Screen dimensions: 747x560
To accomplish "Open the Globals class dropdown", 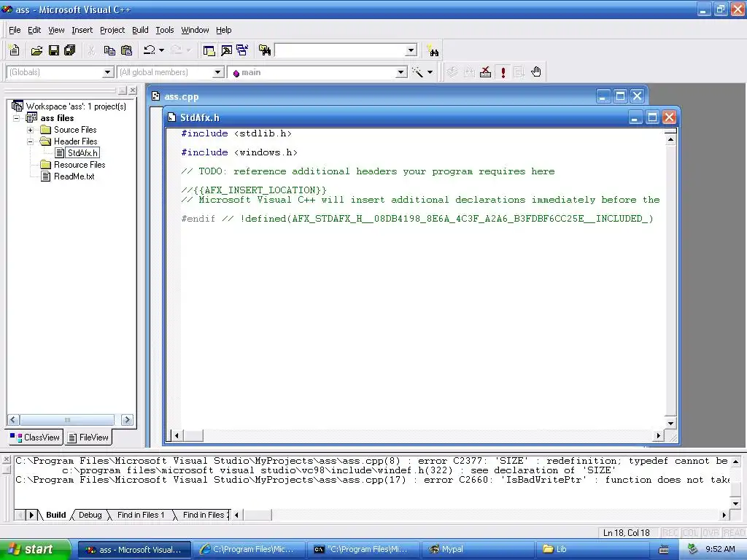I will point(108,72).
